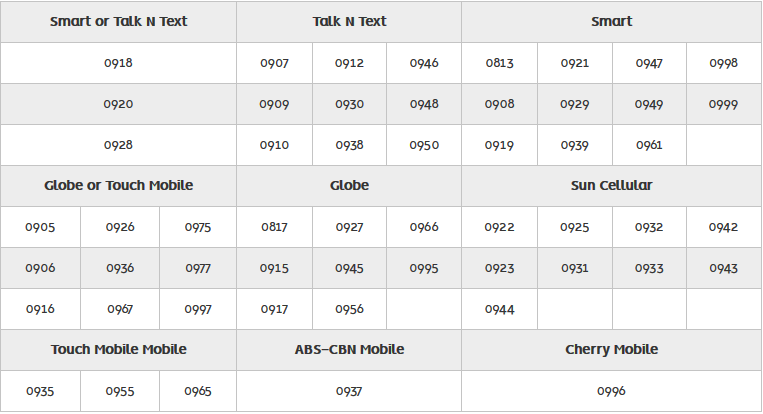
Task: Select the 0961 prefix cell
Action: point(649,145)
